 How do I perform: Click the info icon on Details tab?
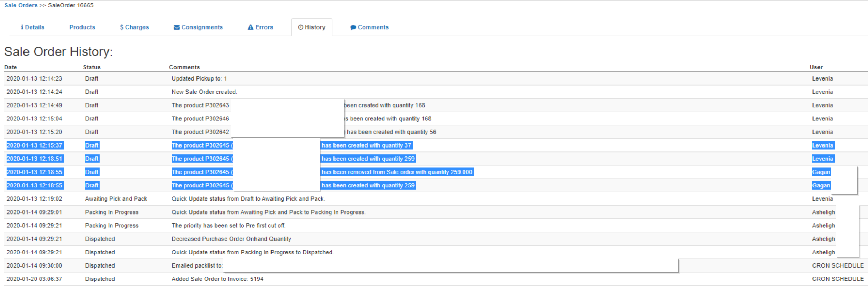coord(22,27)
